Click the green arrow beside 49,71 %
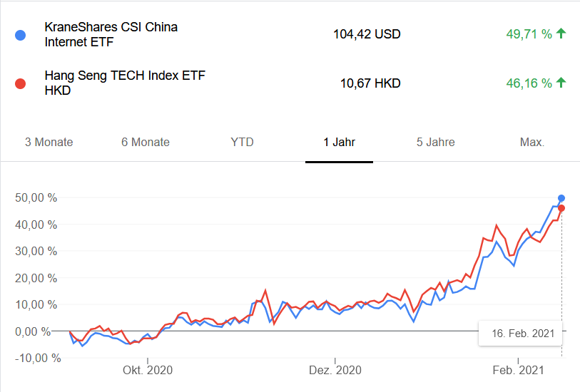Viewport: 580px width, 392px height. point(561,33)
